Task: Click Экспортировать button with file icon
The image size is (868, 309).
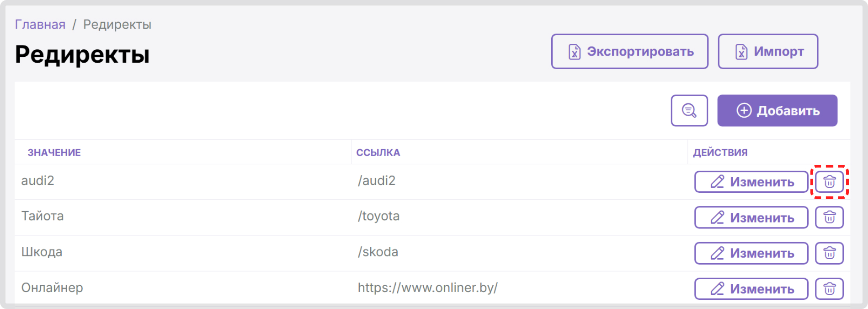Action: click(629, 51)
